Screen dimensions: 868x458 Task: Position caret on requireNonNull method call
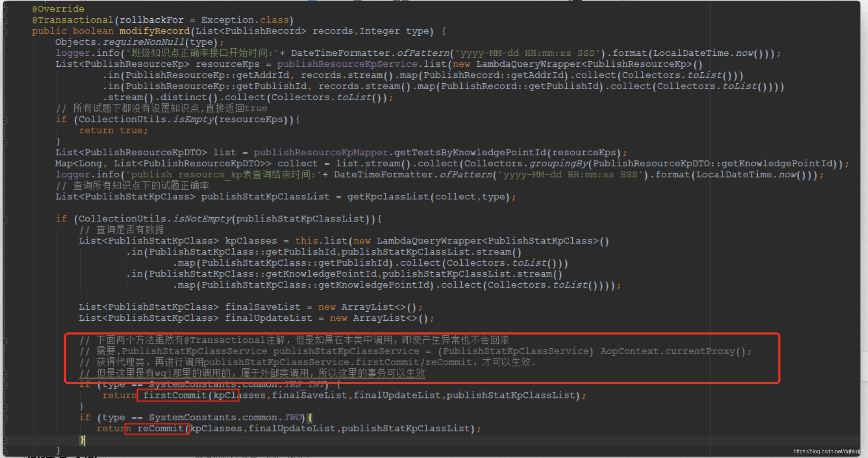(144, 42)
